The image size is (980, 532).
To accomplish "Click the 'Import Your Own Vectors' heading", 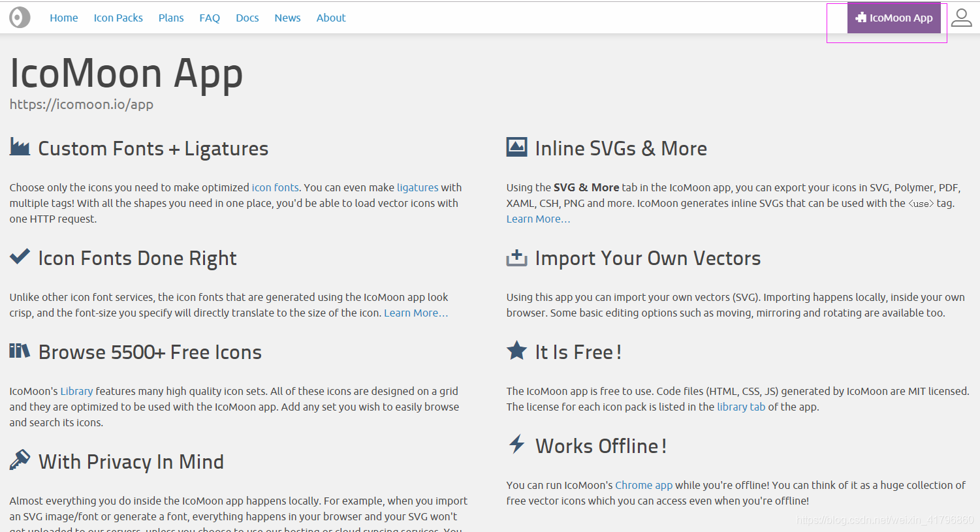I will (x=648, y=258).
